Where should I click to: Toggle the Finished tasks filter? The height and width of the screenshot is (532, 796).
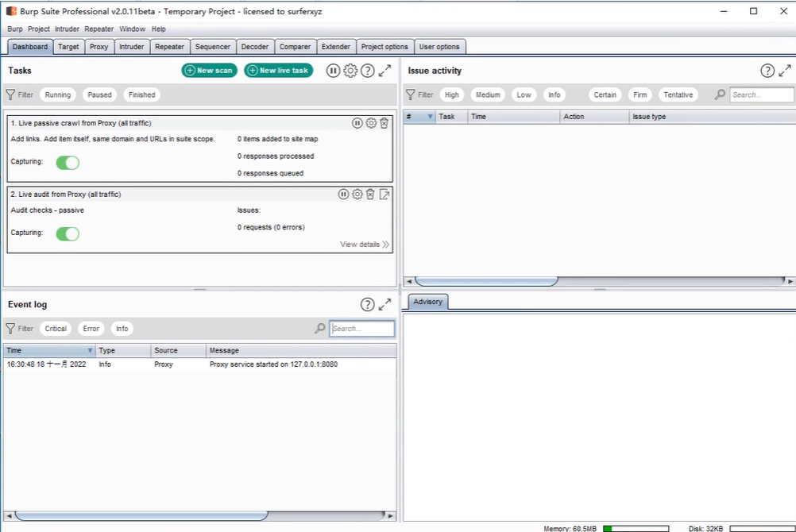click(x=141, y=94)
